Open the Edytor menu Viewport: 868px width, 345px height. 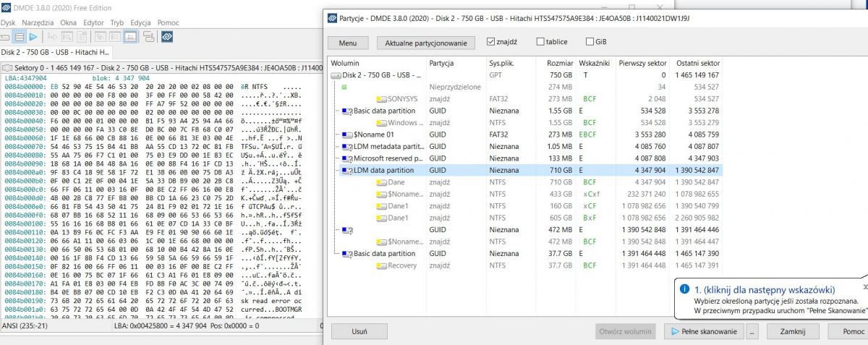click(94, 23)
